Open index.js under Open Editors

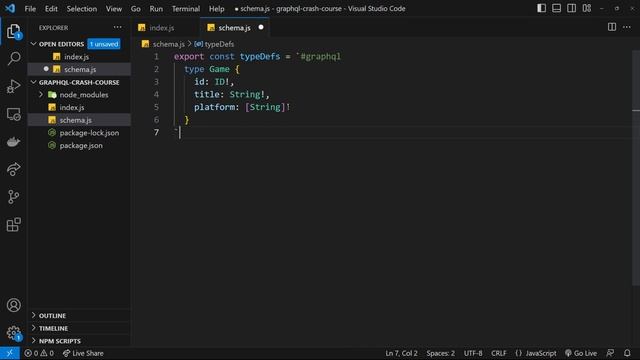tap(79, 57)
